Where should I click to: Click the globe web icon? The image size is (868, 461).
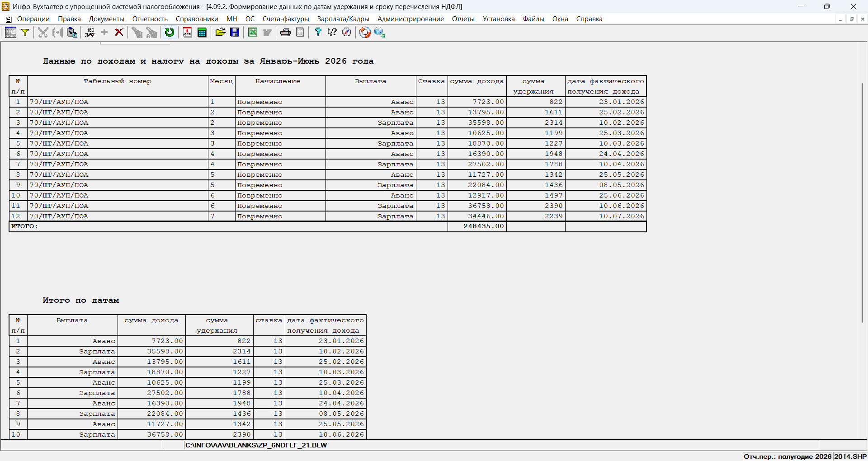(379, 33)
